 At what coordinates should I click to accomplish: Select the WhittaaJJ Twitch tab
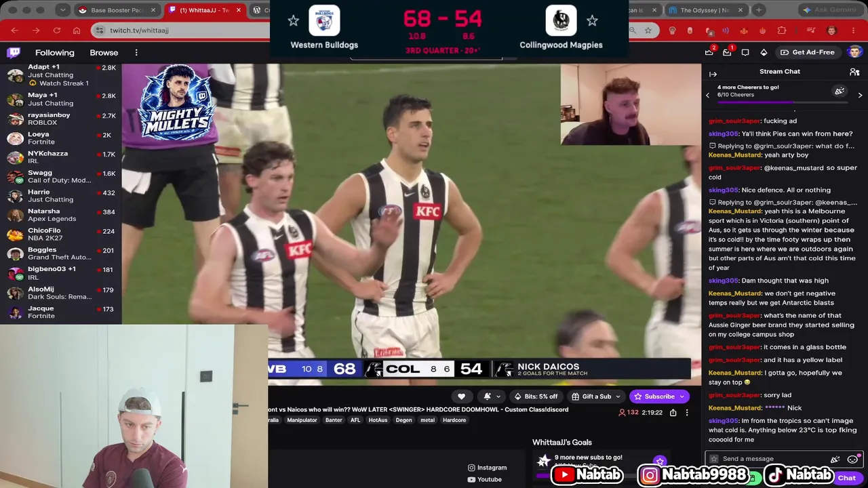(x=203, y=10)
